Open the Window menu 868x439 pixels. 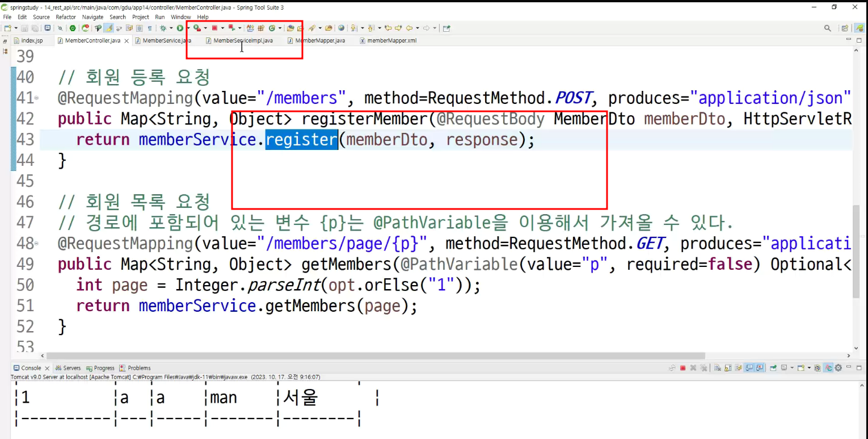coord(181,17)
